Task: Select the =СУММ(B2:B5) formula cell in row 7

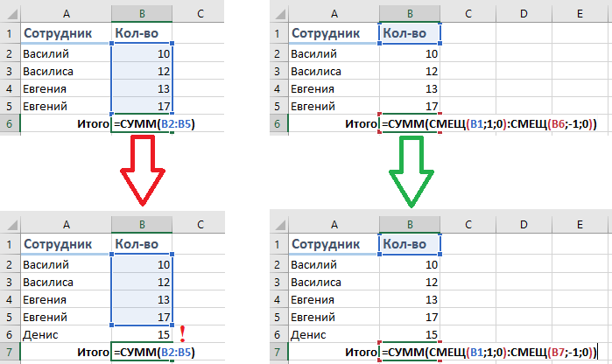Action: pos(154,353)
